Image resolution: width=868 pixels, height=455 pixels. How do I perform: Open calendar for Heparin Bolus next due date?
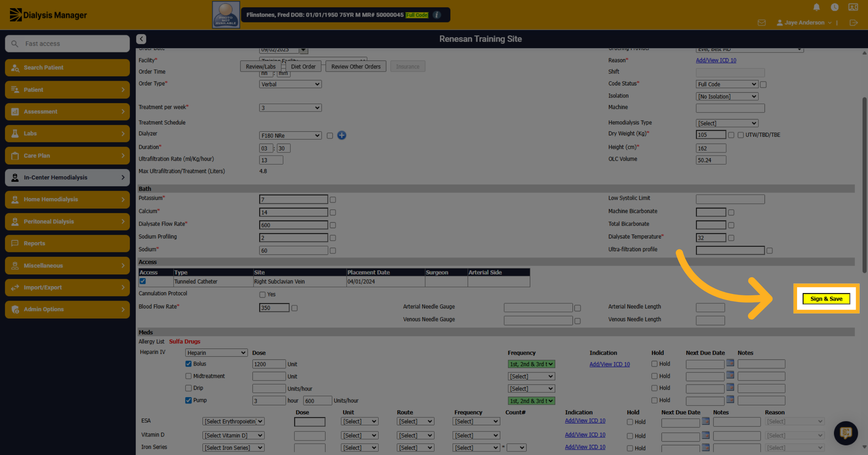pos(730,362)
